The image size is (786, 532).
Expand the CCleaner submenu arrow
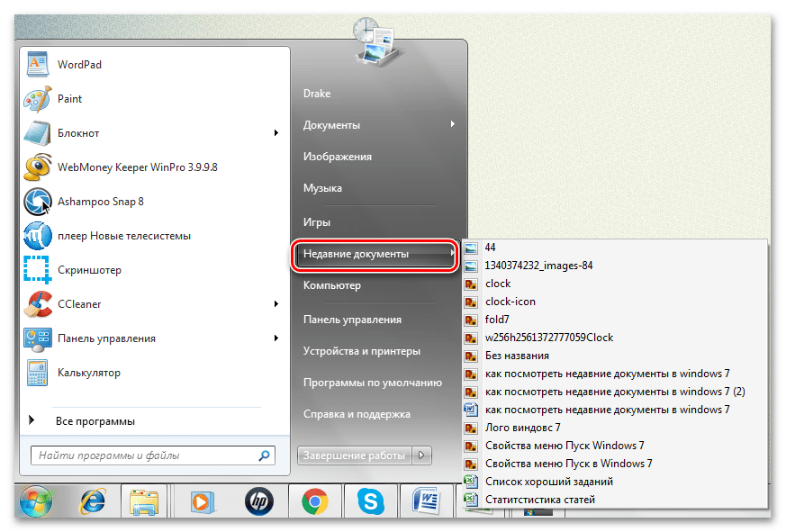coord(276,304)
